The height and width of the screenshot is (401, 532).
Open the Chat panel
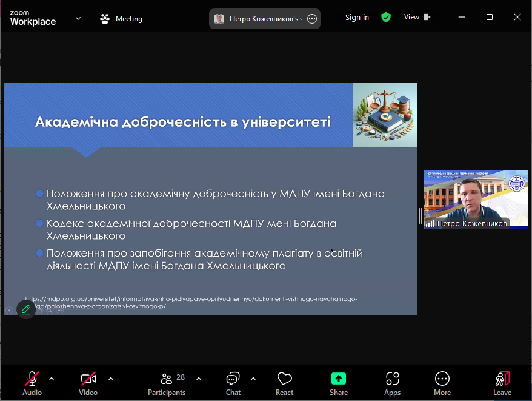233,383
